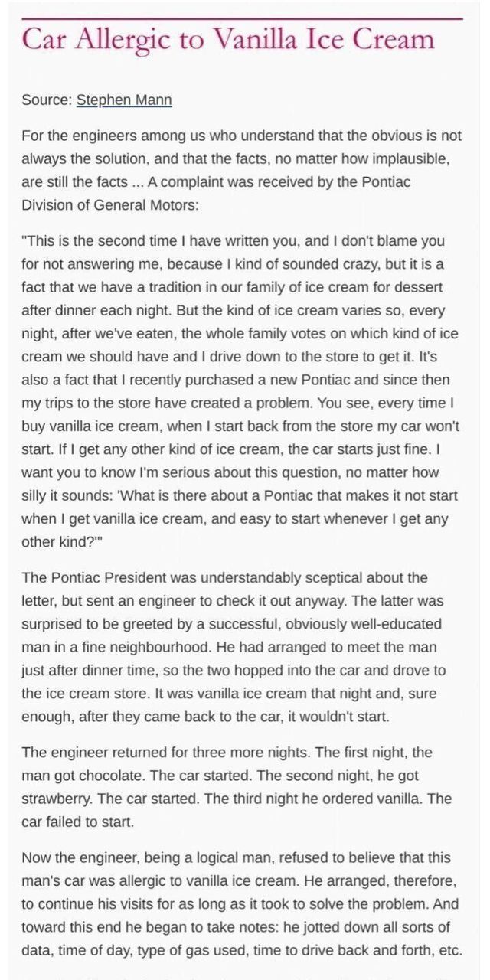Click the paragraph starting 'For the engineers among us'
490x980 pixels.
click(241, 136)
